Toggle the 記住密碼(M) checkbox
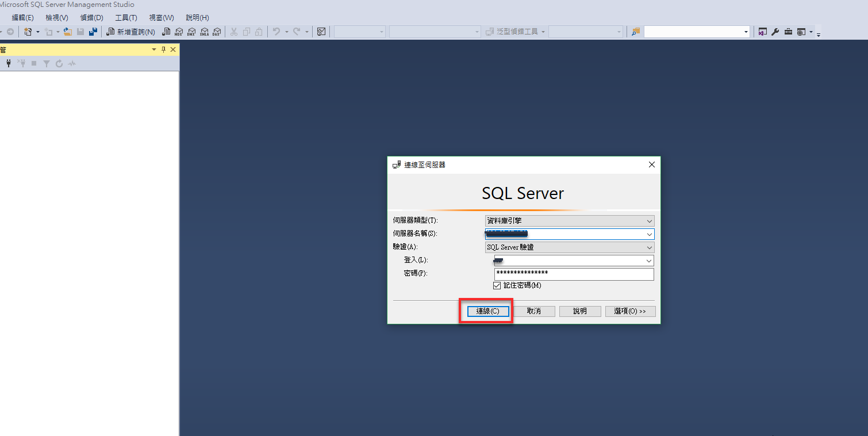868x436 pixels. pos(497,285)
